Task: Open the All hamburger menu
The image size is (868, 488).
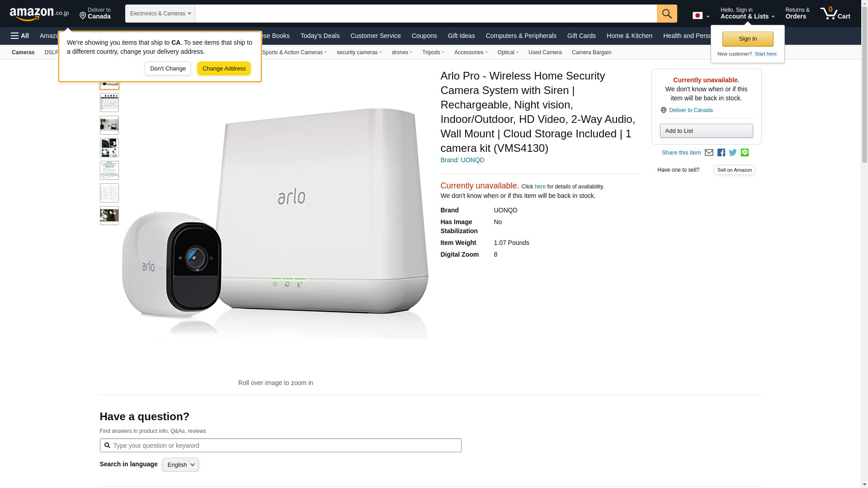Action: click(20, 36)
